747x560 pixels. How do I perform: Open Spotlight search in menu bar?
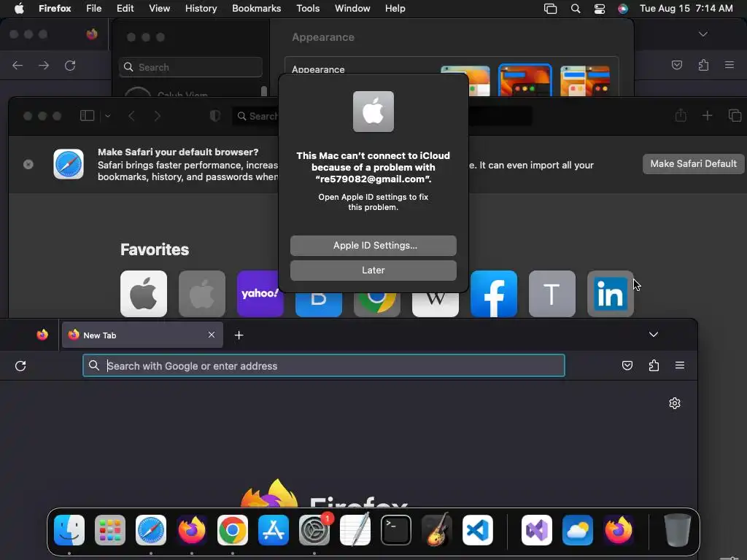pyautogui.click(x=576, y=9)
